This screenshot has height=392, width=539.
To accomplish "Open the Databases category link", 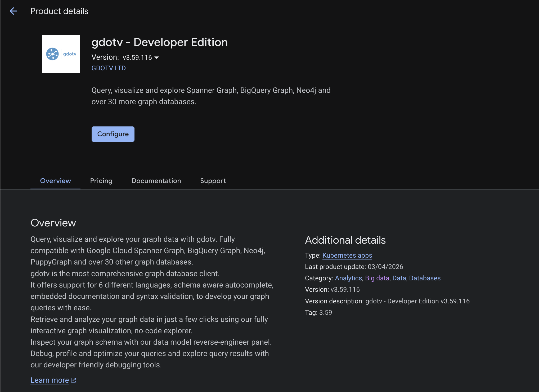I will click(x=425, y=278).
